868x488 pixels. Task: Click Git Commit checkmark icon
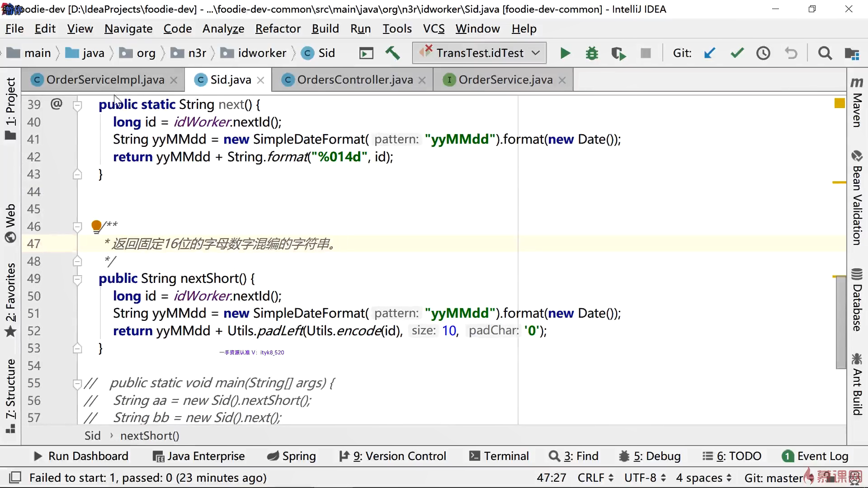tap(737, 53)
